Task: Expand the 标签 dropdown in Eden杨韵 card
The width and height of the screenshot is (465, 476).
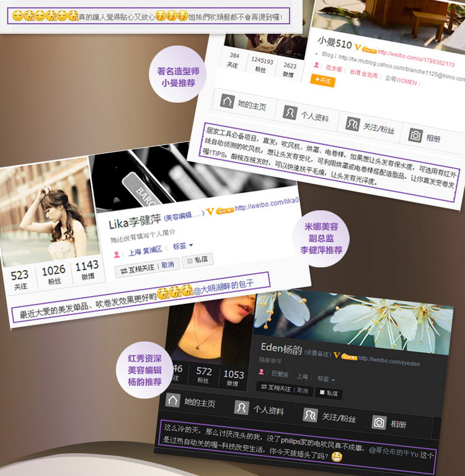Action: (x=326, y=379)
